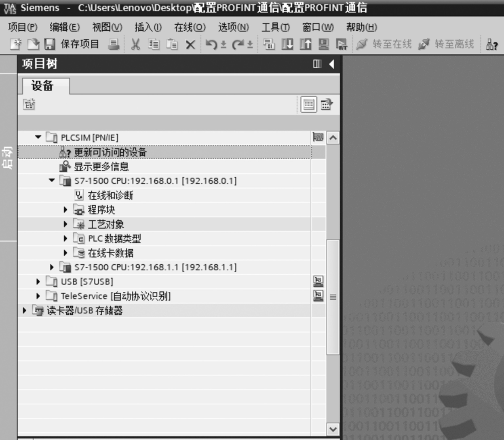This screenshot has height=440, width=504.
Task: Click the Delete X icon in the toolbar
Action: pos(190,44)
